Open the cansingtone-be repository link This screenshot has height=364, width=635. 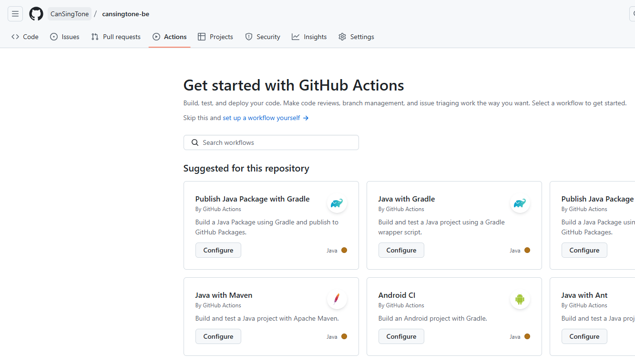click(125, 14)
